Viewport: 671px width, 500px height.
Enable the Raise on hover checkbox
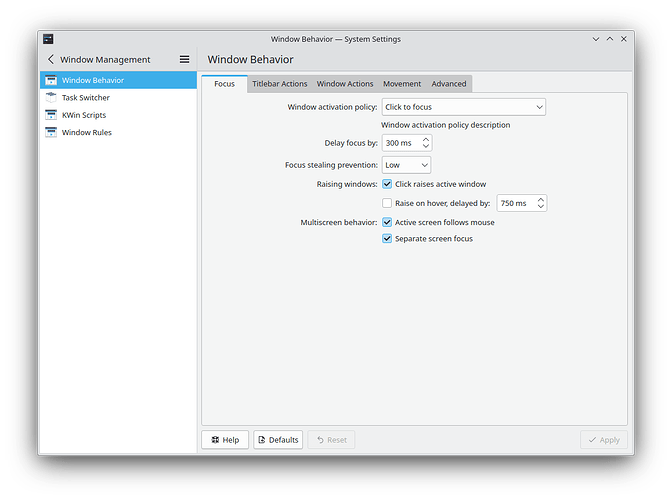(387, 203)
